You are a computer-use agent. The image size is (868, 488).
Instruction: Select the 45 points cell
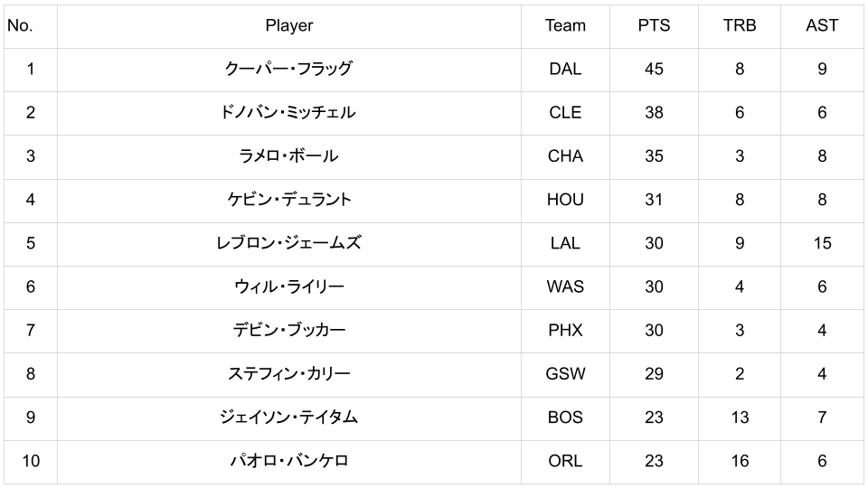coord(654,69)
